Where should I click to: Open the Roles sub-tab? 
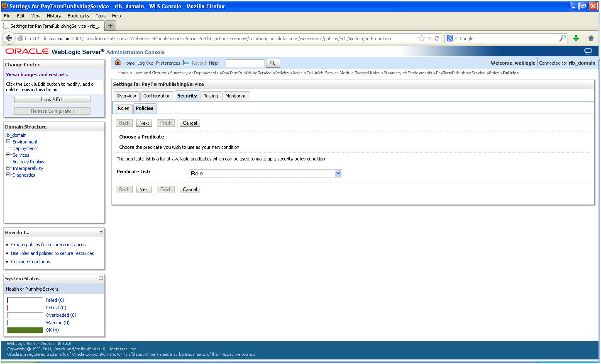pos(123,108)
